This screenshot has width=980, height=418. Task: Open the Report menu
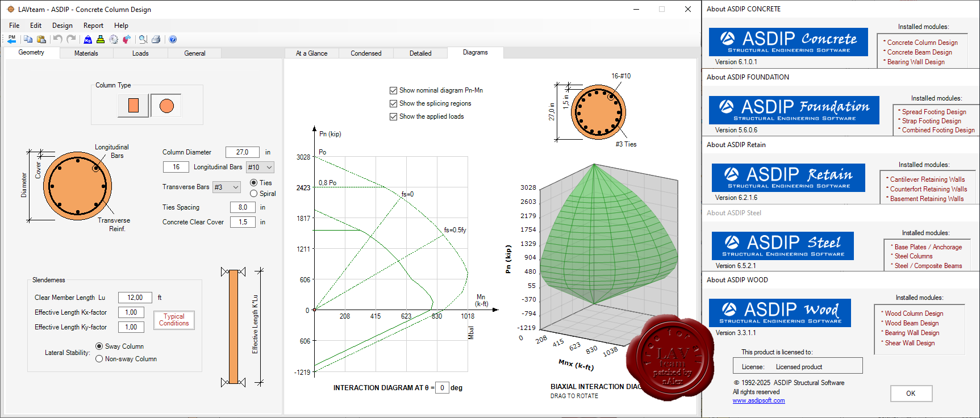(93, 26)
